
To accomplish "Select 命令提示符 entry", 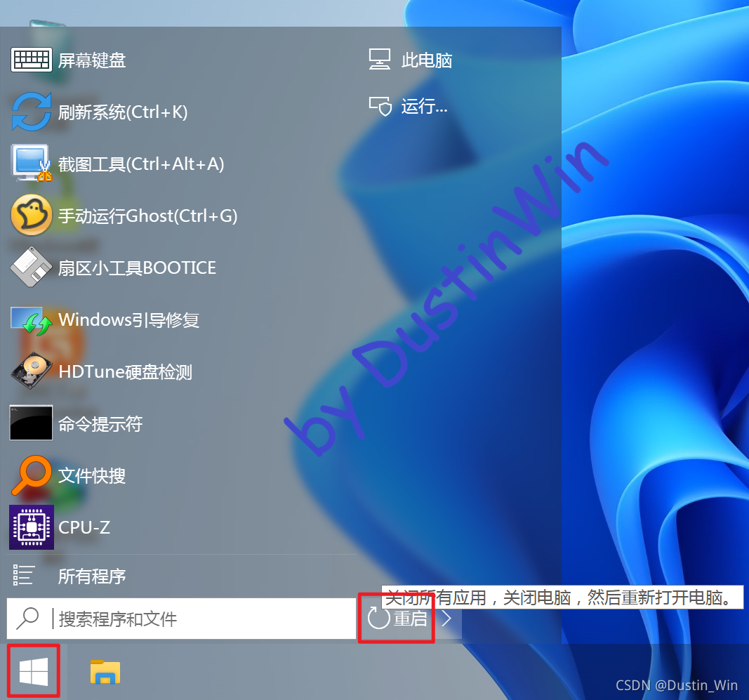I will (x=100, y=423).
